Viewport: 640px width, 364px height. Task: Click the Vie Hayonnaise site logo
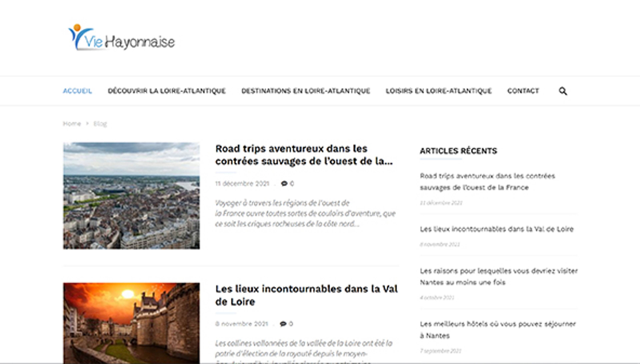click(x=122, y=38)
